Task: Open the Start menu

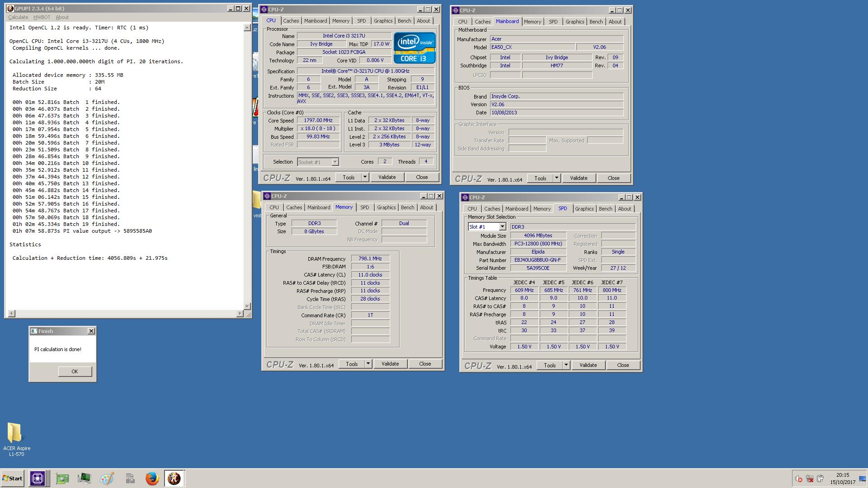Action: [x=12, y=479]
